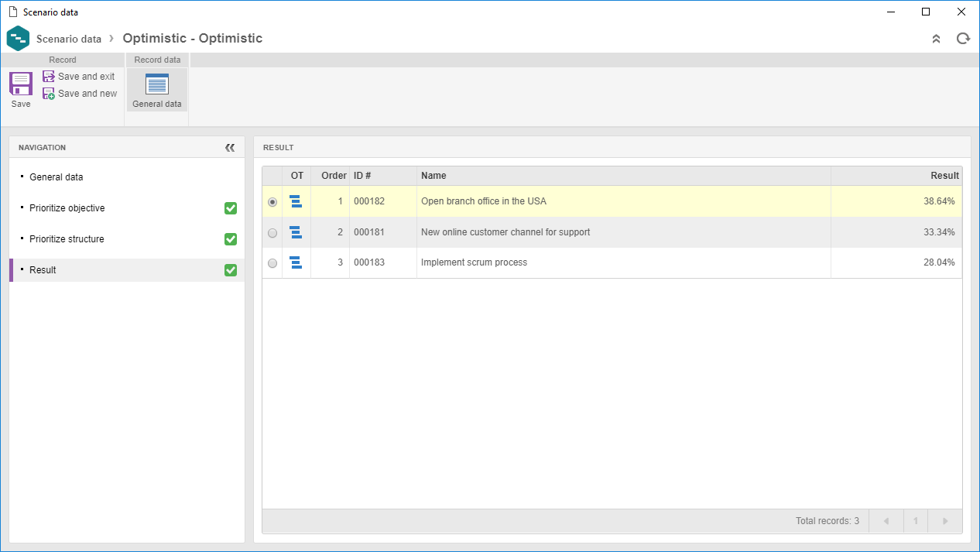The image size is (980, 552).
Task: Go to the previous page of results
Action: (x=886, y=521)
